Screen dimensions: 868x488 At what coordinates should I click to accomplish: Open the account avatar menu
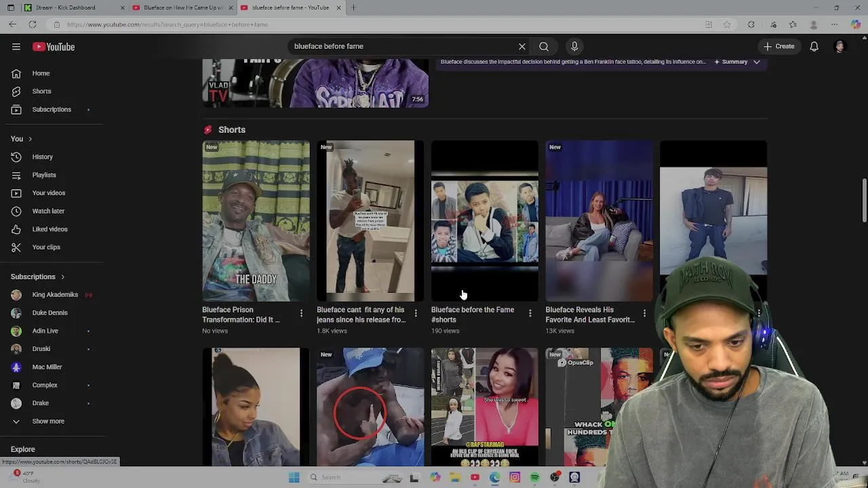pyautogui.click(x=840, y=47)
